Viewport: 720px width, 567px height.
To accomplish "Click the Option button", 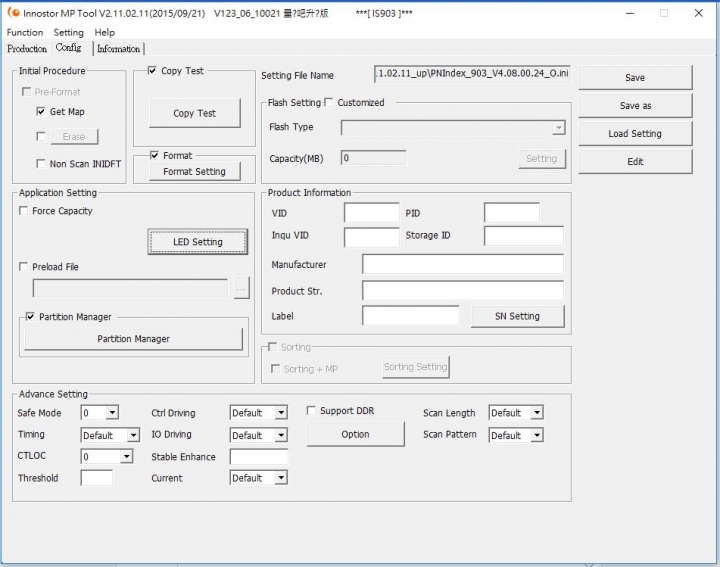I will coord(355,434).
